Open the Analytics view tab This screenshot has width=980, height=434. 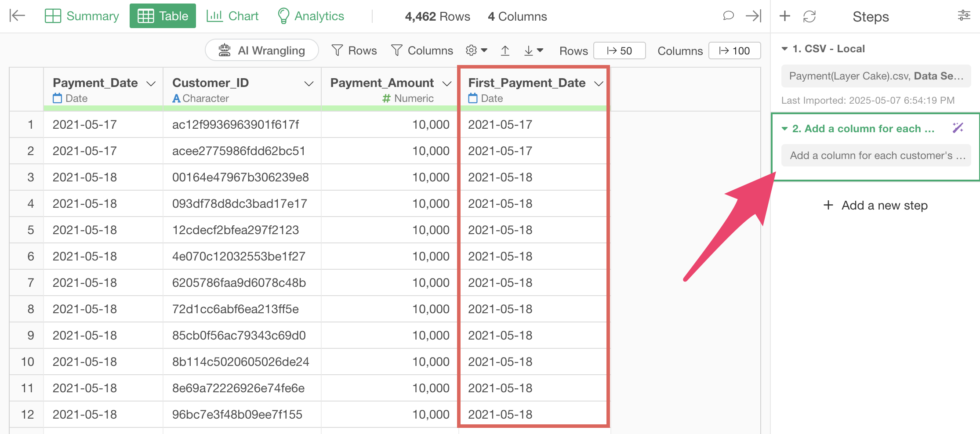point(311,16)
